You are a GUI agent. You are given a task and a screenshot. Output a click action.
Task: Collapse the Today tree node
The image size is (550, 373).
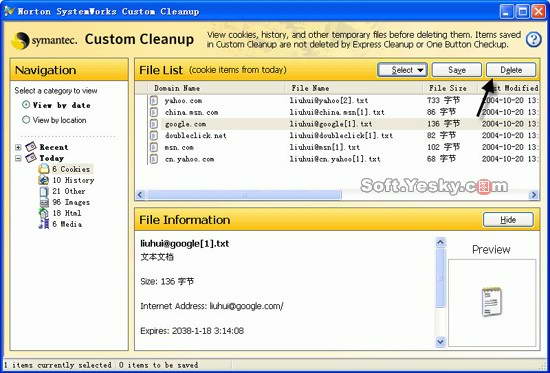point(18,158)
